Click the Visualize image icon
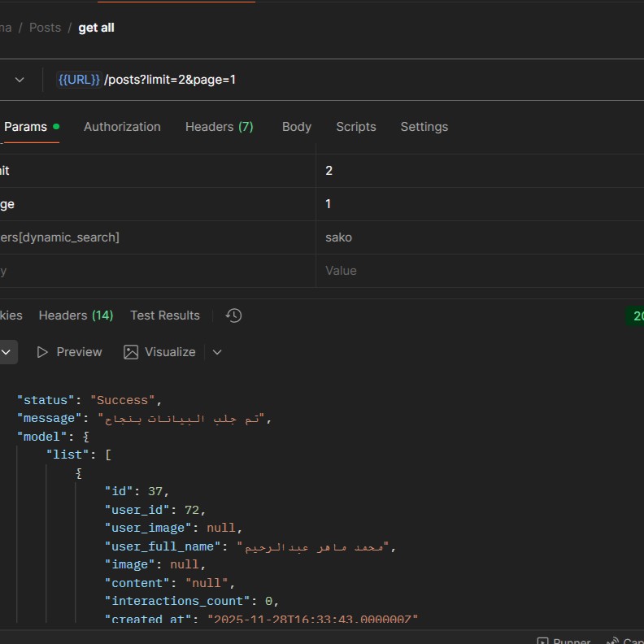Screen dimensions: 644x644 [x=131, y=352]
